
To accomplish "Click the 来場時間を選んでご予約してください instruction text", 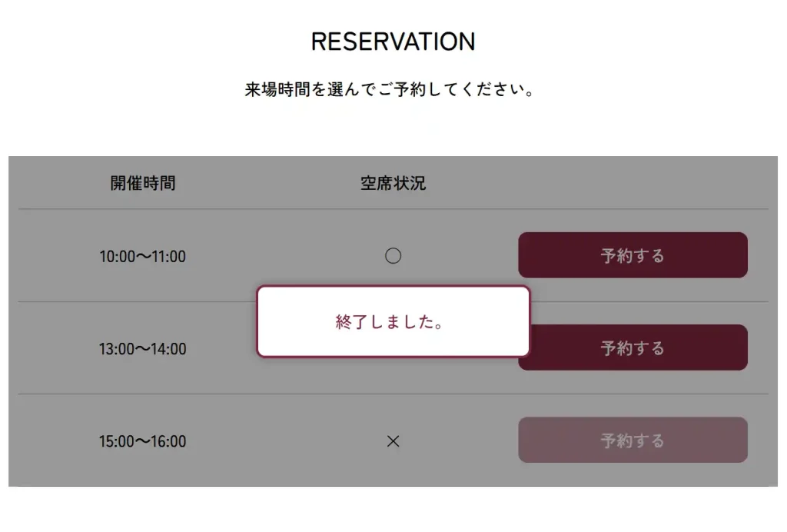I will tap(389, 90).
